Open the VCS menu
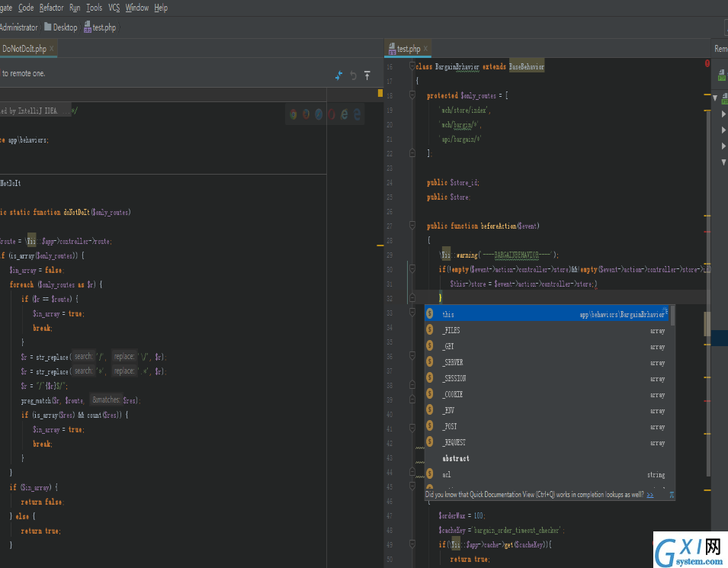Image resolution: width=728 pixels, height=568 pixels. (114, 8)
